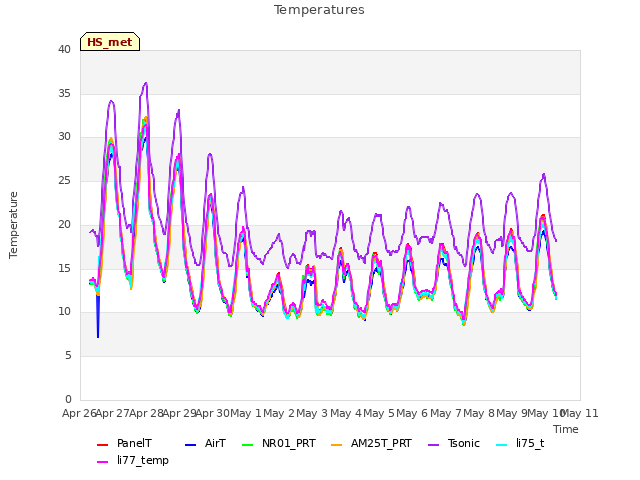Click the 0 y-axis tick label
Viewport: 640px width, 480px height.
pos(68,399)
